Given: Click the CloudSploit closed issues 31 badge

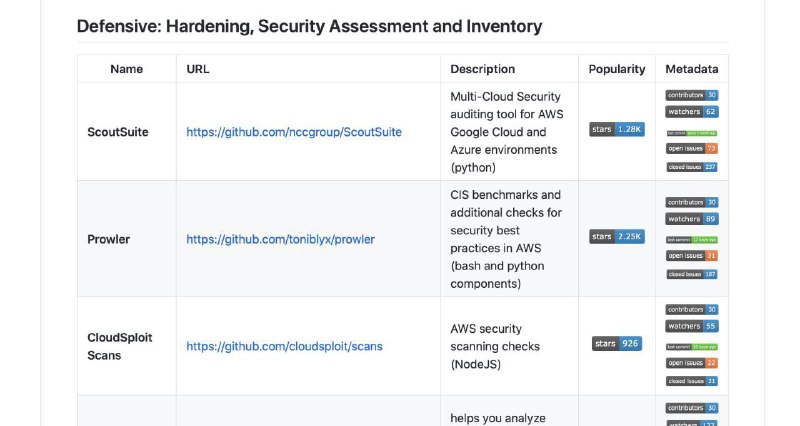Looking at the screenshot, I should pyautogui.click(x=692, y=381).
